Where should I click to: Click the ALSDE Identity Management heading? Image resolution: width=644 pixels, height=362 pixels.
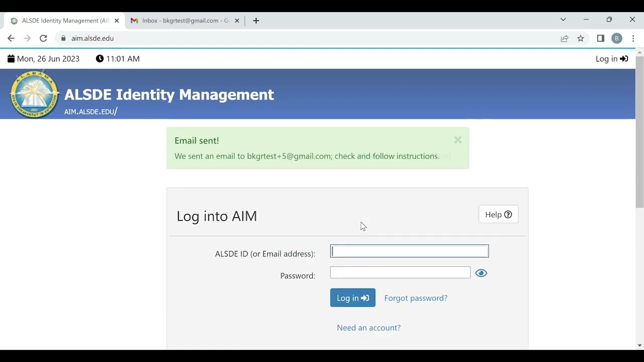pyautogui.click(x=169, y=95)
